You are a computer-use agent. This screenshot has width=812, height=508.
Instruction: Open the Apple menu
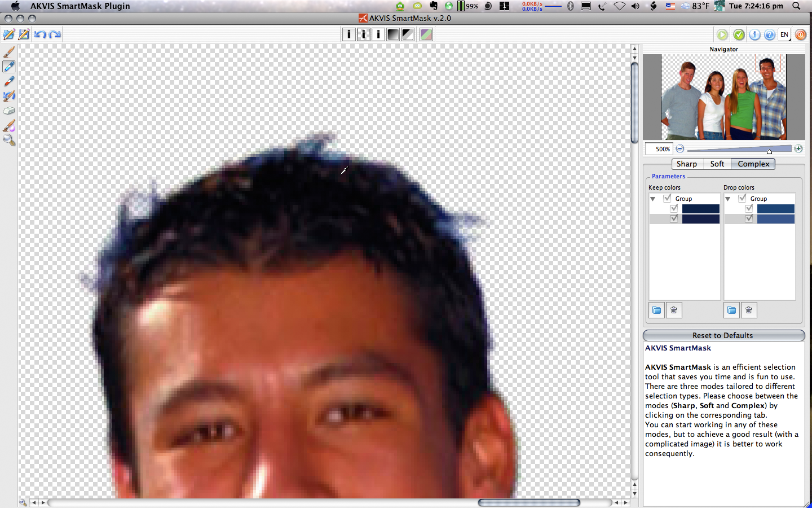15,6
